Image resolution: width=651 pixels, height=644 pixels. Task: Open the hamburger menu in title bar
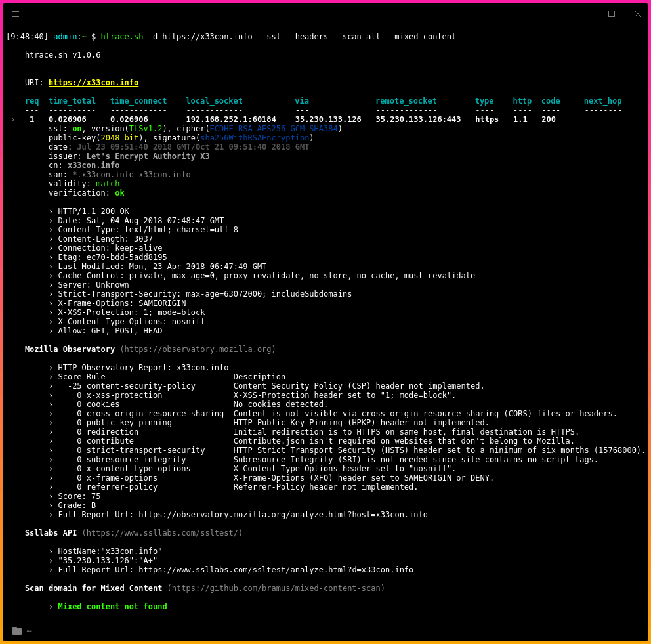16,14
